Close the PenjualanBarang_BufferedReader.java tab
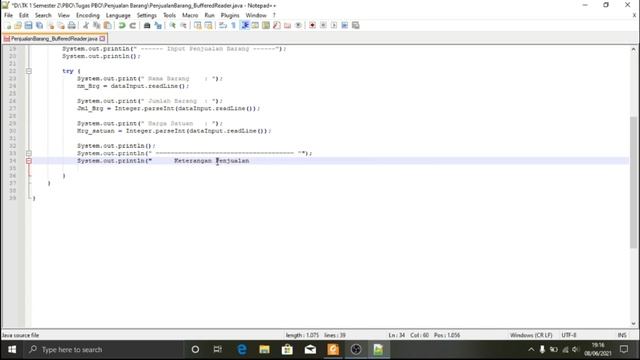The width and height of the screenshot is (640, 360). pos(102,38)
